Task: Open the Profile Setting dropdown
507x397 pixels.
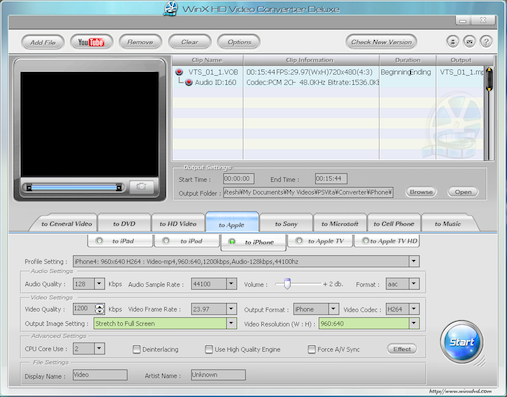Action: [x=414, y=261]
